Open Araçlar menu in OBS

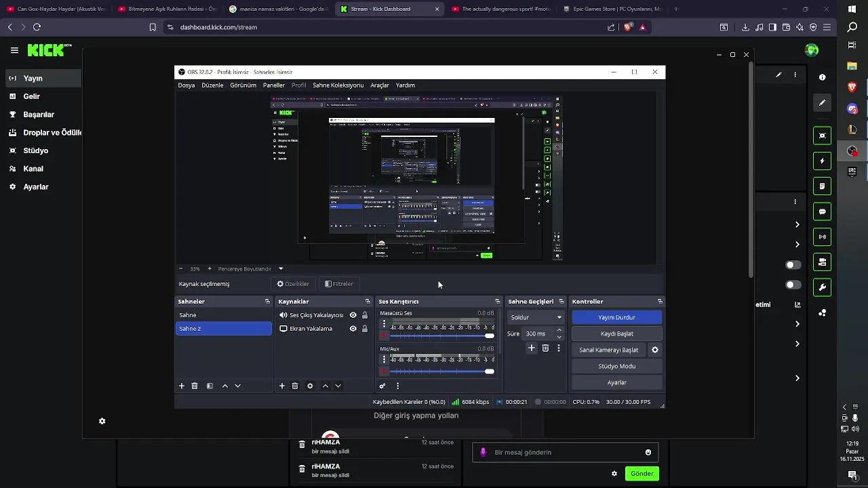(x=380, y=85)
